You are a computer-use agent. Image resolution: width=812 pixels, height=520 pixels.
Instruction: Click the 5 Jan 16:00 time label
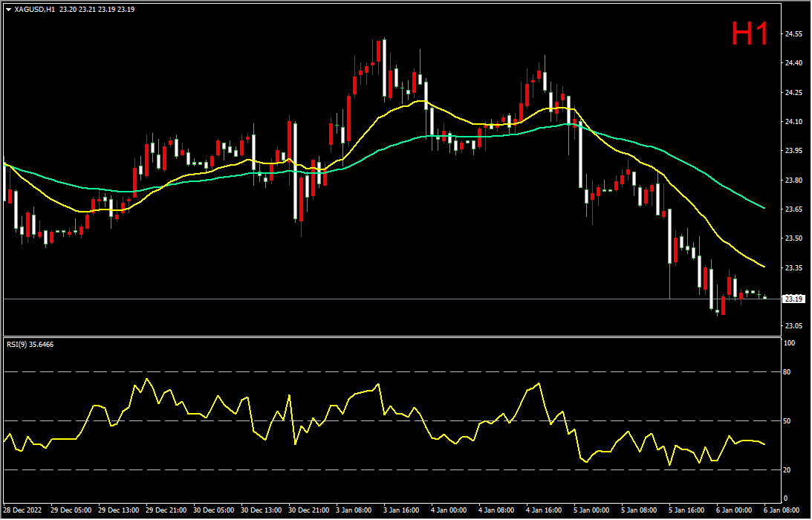(x=687, y=510)
